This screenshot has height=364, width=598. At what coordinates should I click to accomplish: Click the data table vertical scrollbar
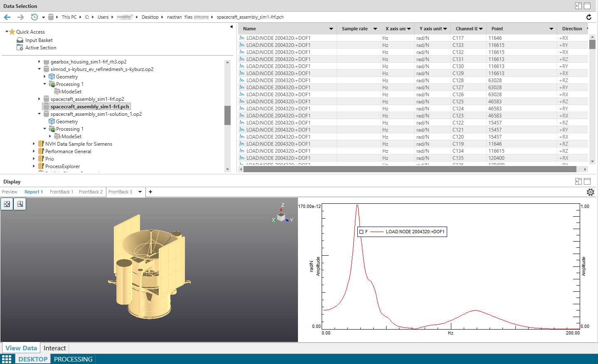click(592, 44)
